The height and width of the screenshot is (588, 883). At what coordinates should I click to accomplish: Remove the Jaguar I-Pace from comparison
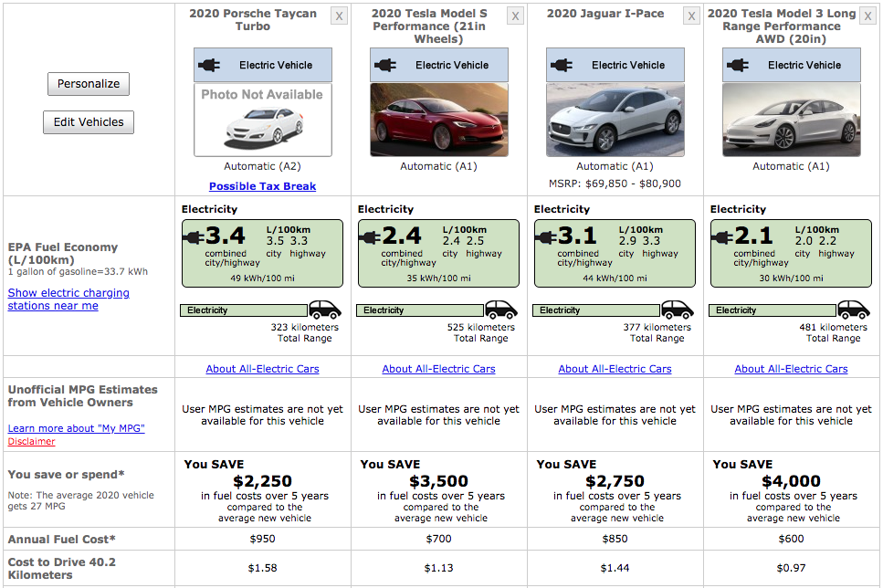[692, 16]
